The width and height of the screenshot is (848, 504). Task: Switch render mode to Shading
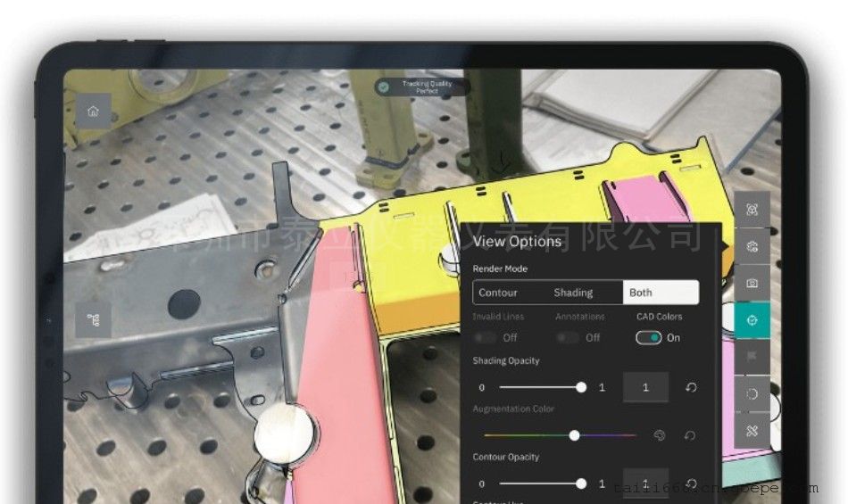[572, 293]
